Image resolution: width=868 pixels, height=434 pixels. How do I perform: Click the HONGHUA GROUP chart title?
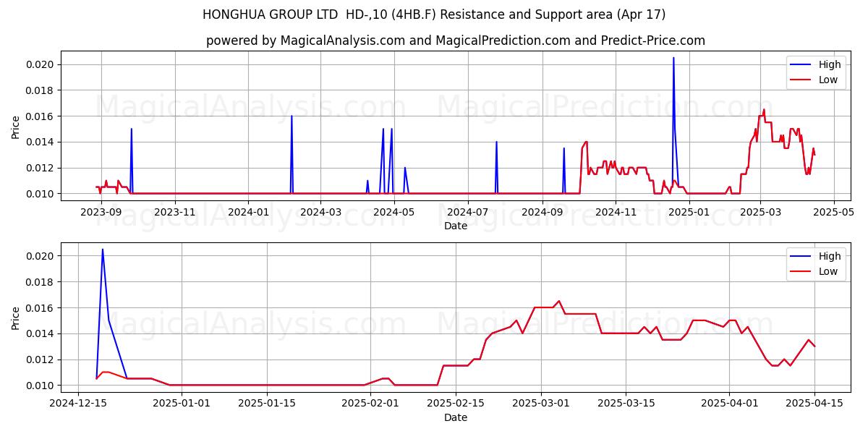(x=434, y=14)
